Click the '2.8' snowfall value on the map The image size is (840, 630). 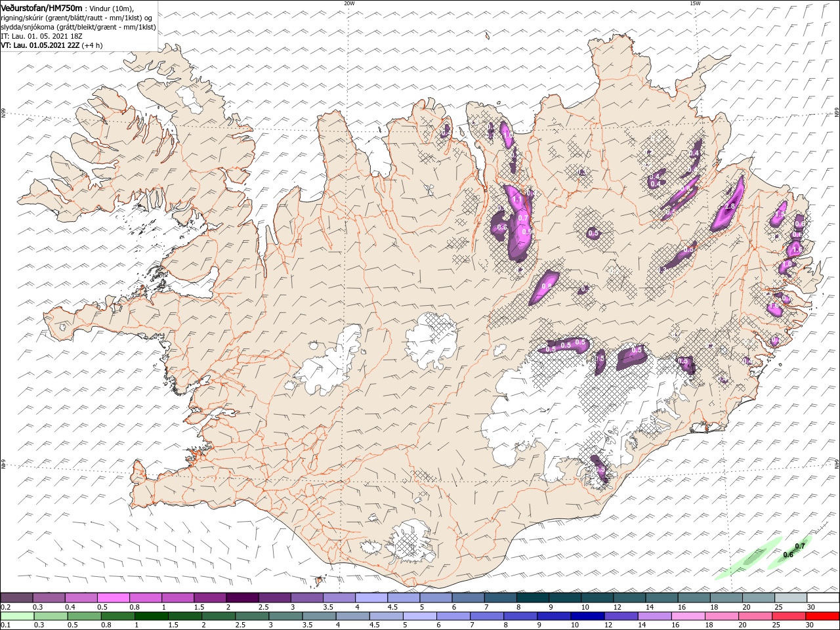point(730,207)
